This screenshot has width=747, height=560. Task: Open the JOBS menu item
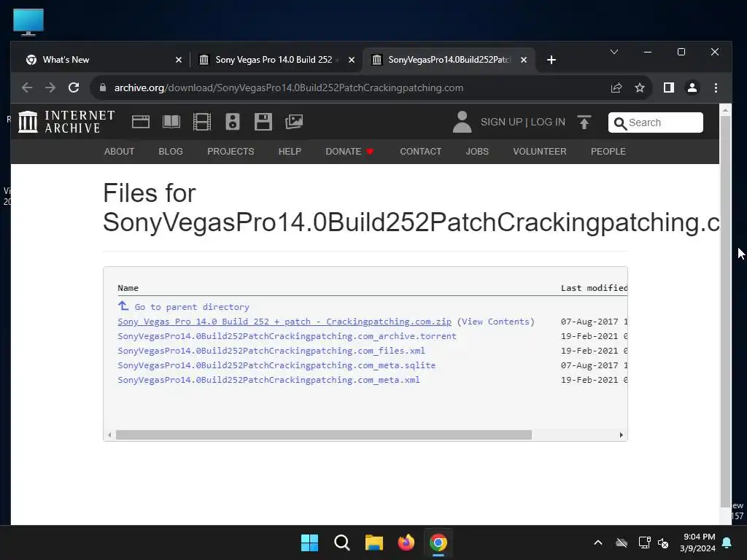coord(477,152)
